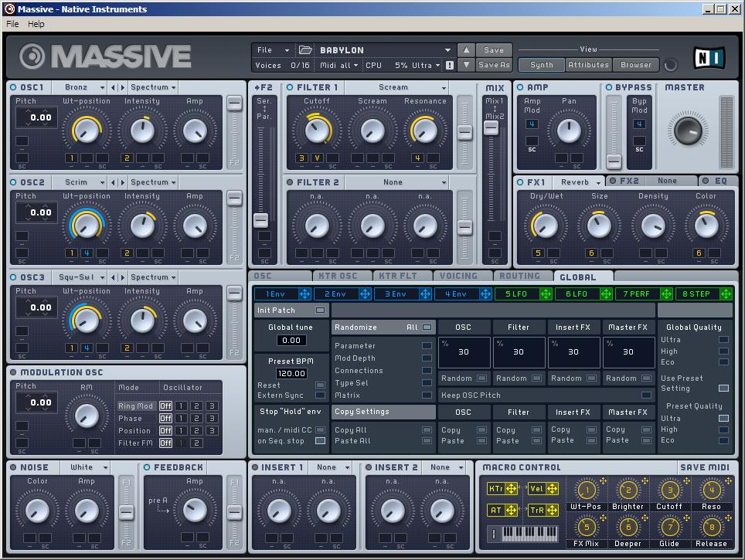Click the NI logo
The image size is (745, 560).
tap(709, 58)
